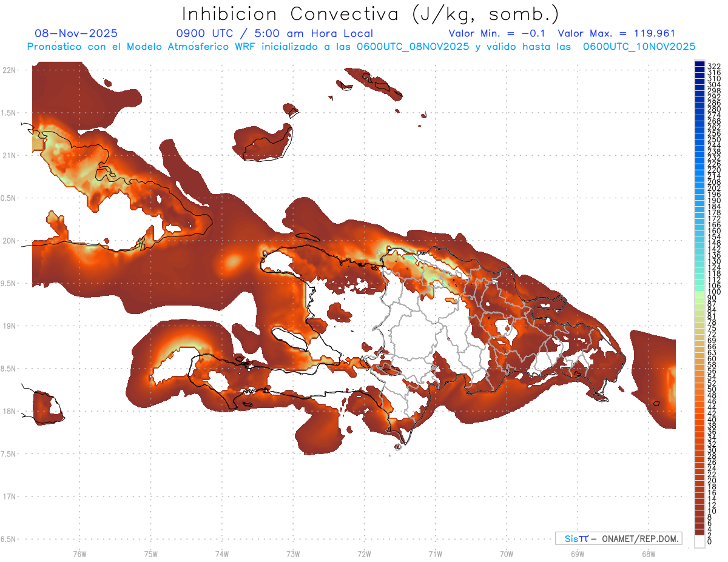Screen dimensions: 728x562
Task: Click the truncated '6.5N' latitude label
Action: 8,539
